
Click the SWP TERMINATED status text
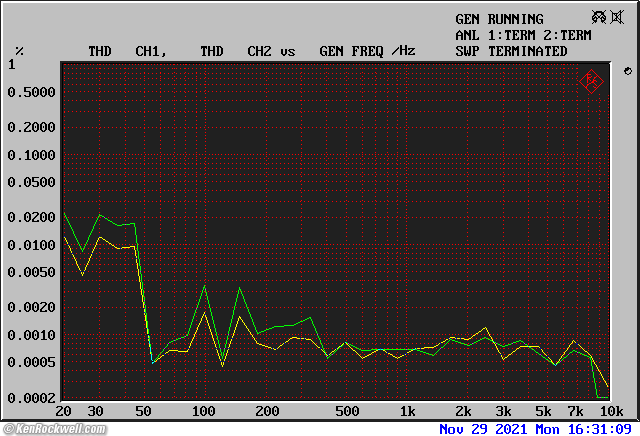click(x=511, y=51)
